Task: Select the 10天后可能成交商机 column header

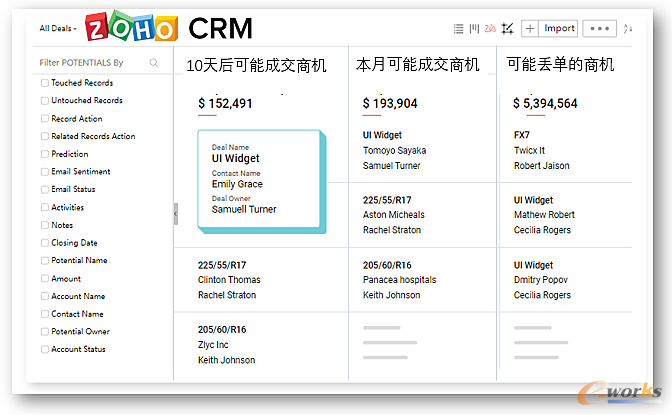Action: coord(256,66)
